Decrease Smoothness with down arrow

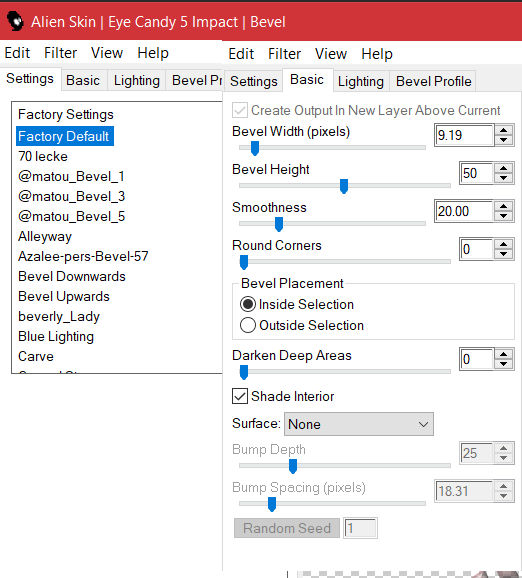pos(504,216)
